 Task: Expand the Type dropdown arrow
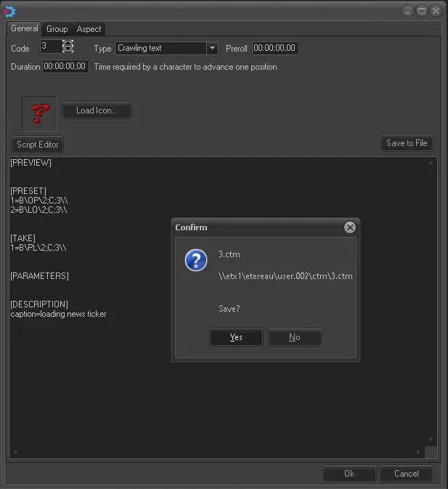(213, 49)
